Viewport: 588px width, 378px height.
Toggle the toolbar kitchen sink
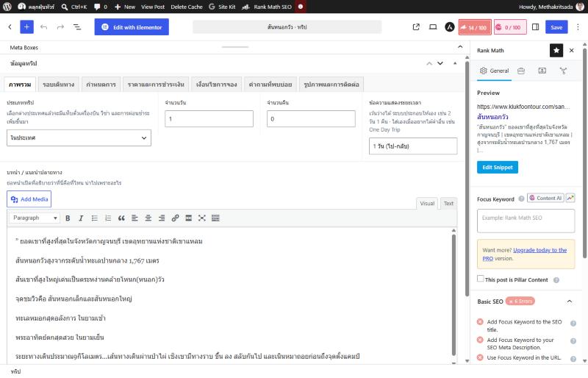(215, 218)
